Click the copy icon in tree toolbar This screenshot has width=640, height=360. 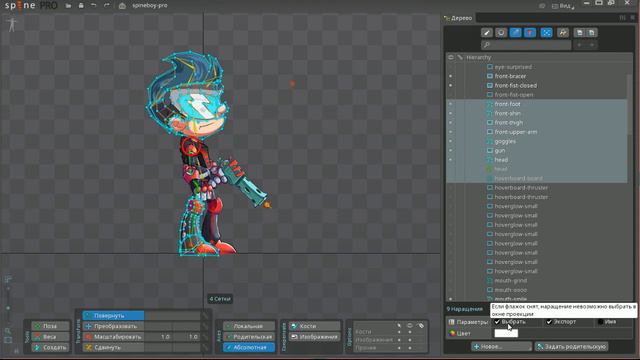579,33
